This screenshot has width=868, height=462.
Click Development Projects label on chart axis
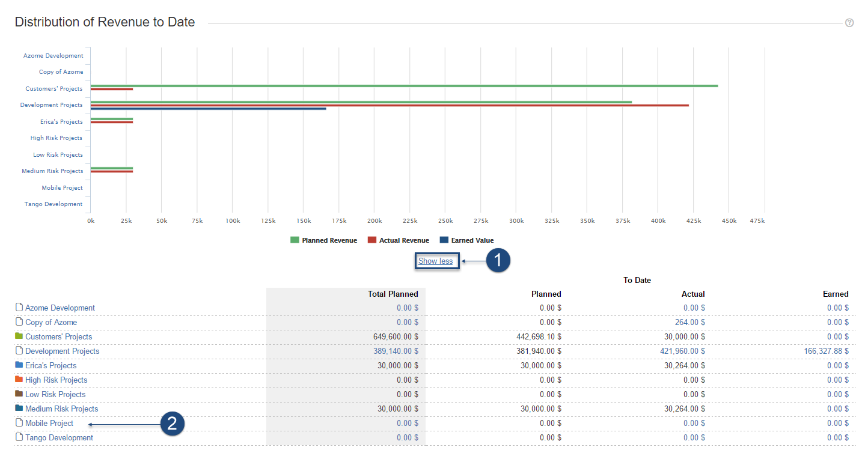52,105
